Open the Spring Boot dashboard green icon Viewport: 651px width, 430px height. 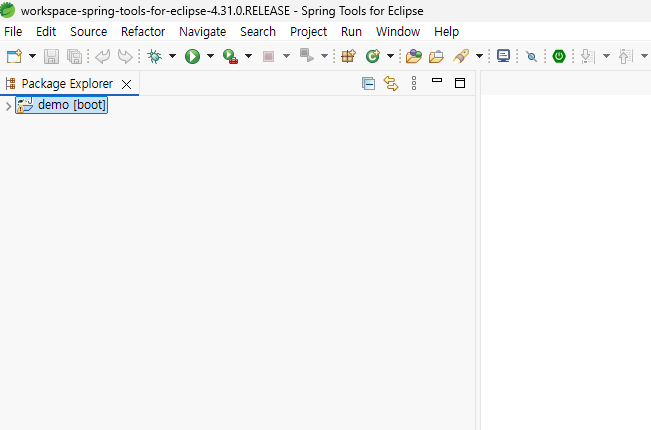[559, 57]
